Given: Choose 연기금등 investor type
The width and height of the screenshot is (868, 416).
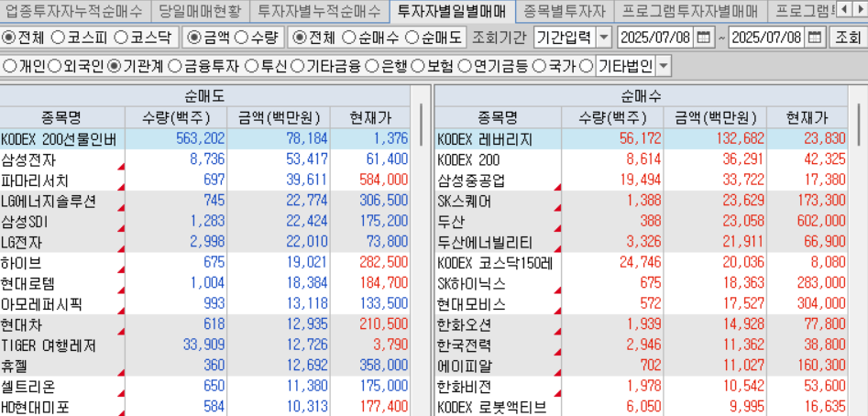Looking at the screenshot, I should click(x=465, y=66).
